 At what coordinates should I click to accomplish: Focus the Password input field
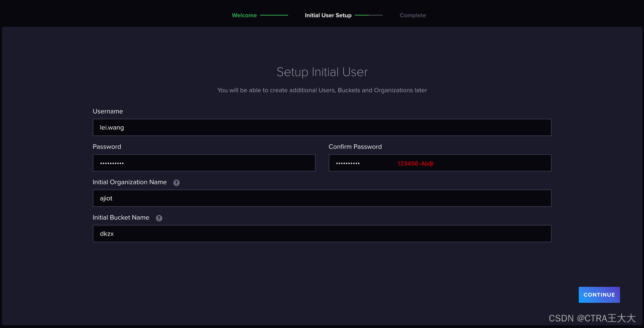point(204,162)
